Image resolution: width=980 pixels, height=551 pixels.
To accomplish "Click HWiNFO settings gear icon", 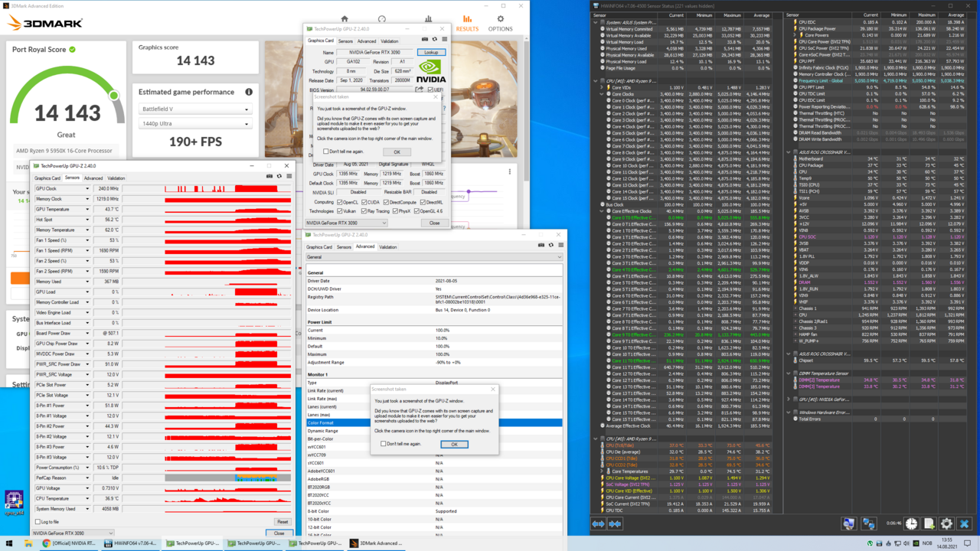I will [x=946, y=523].
